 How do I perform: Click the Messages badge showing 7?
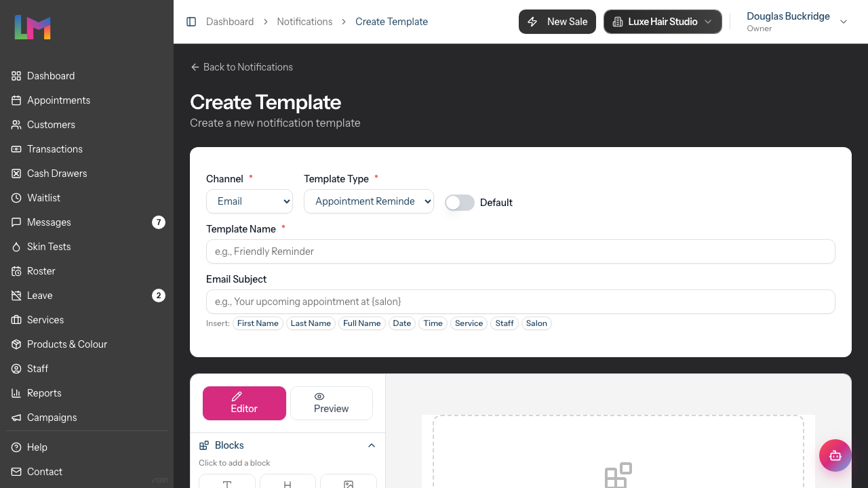159,222
